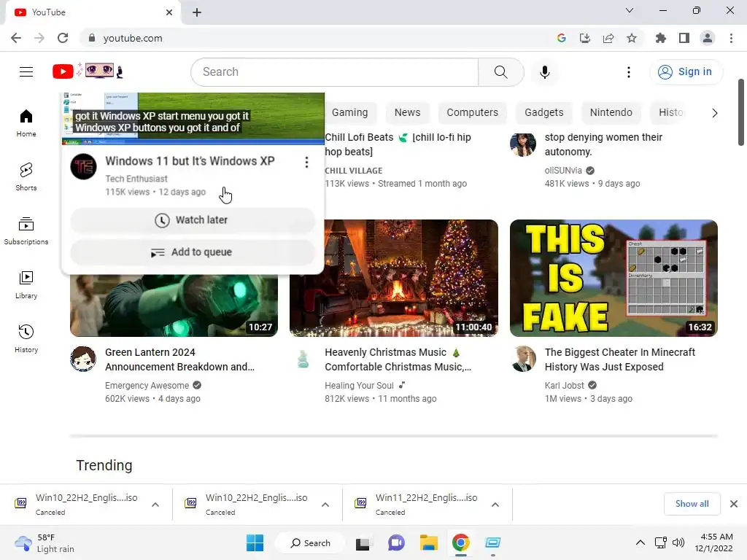The image size is (747, 560).
Task: Open YouTube settings three-dot menu
Action: pyautogui.click(x=629, y=72)
